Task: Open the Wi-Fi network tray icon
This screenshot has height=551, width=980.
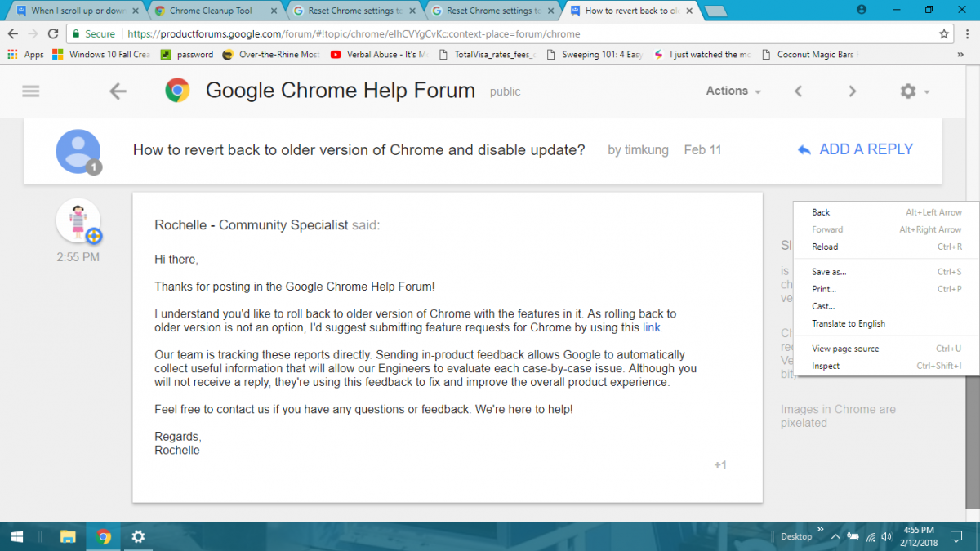Action: click(x=871, y=537)
